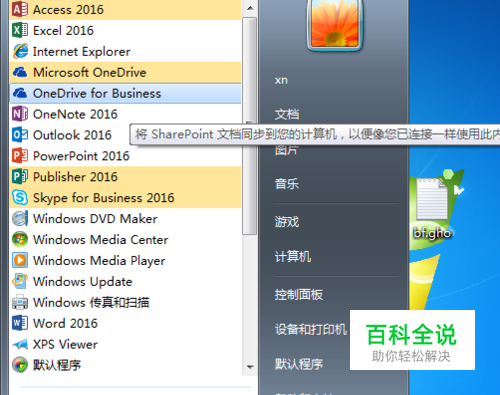Click the Windows DVD Maker icon
Screen dimensions: 500x395
pos(20,219)
